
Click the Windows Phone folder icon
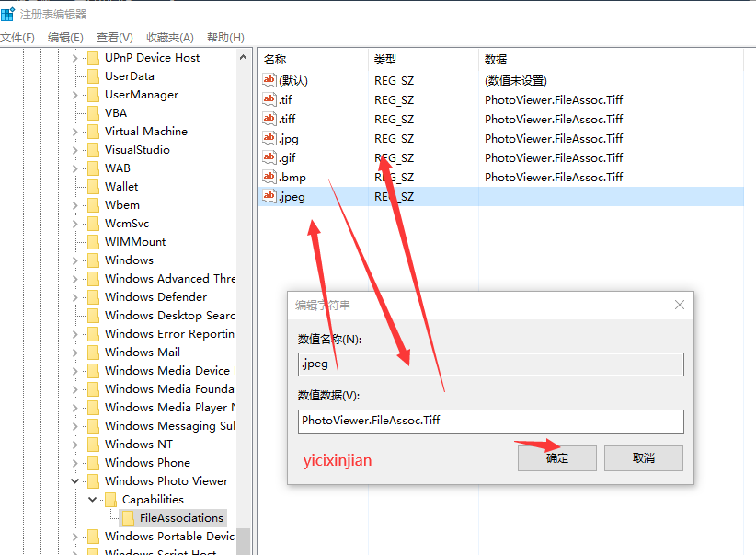point(94,463)
